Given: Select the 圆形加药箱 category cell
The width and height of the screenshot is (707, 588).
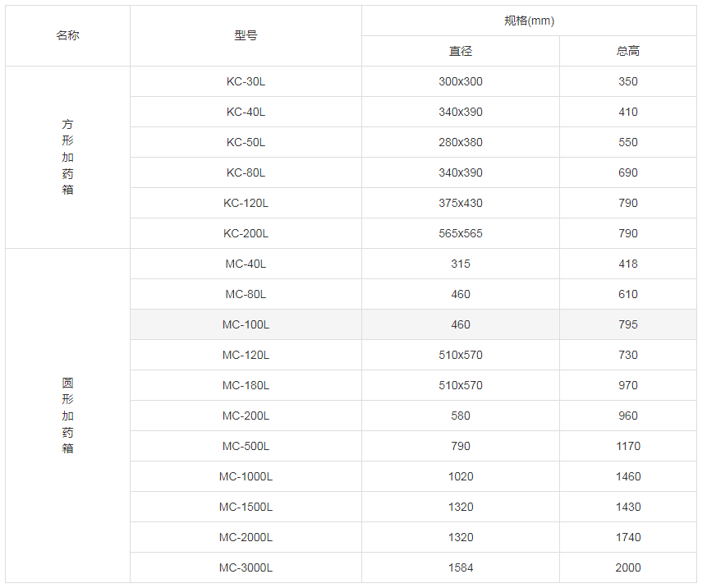Looking at the screenshot, I should (68, 416).
